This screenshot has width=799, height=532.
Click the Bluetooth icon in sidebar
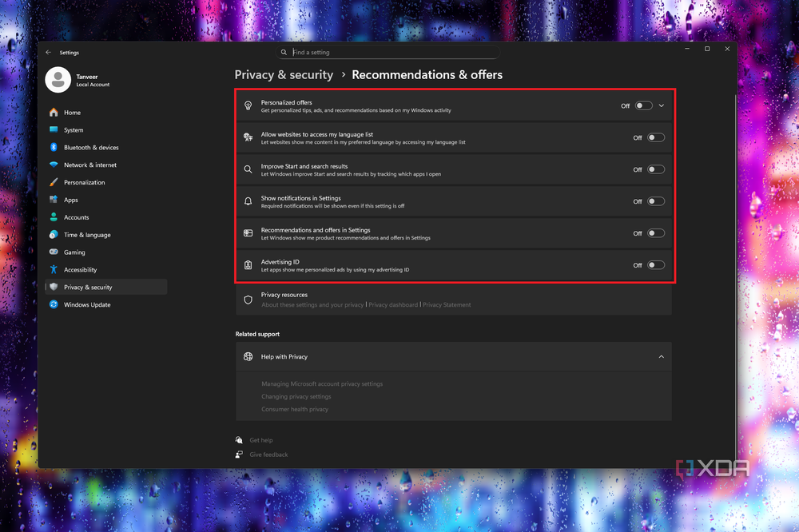point(54,147)
